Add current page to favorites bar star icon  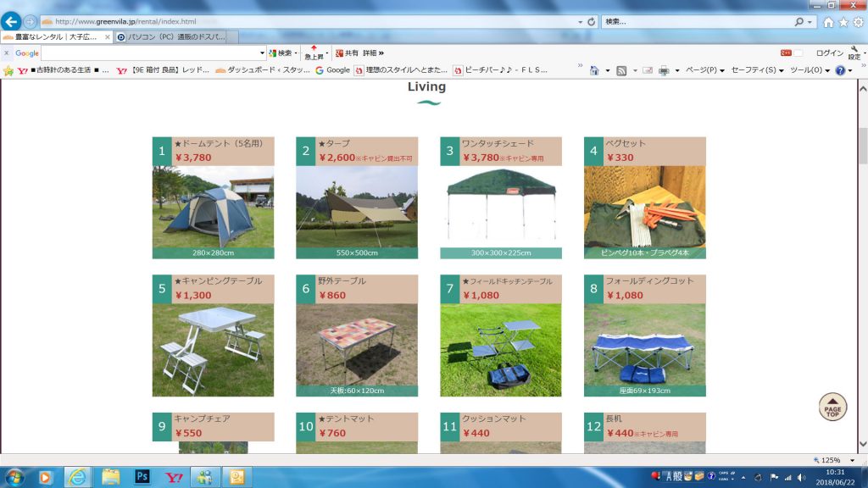coord(8,70)
